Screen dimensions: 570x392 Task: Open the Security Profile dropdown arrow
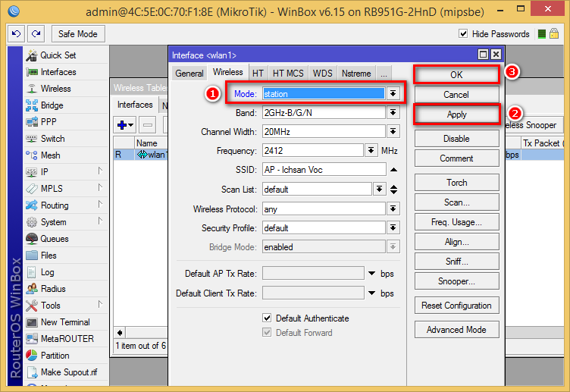point(393,228)
